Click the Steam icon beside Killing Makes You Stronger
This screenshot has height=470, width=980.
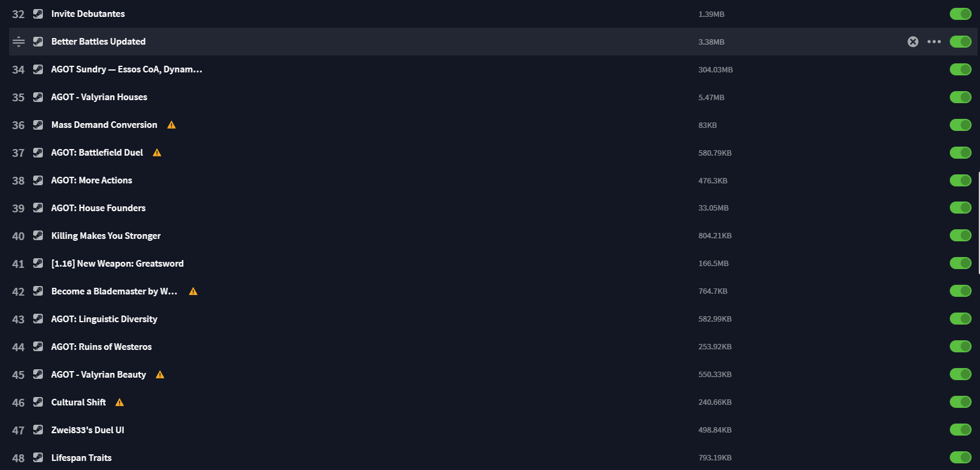pyautogui.click(x=38, y=236)
